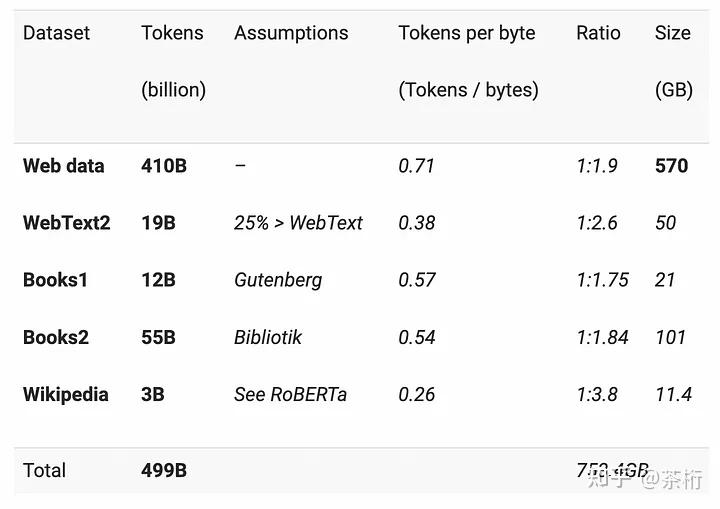Select the Assumptions column header

[291, 33]
